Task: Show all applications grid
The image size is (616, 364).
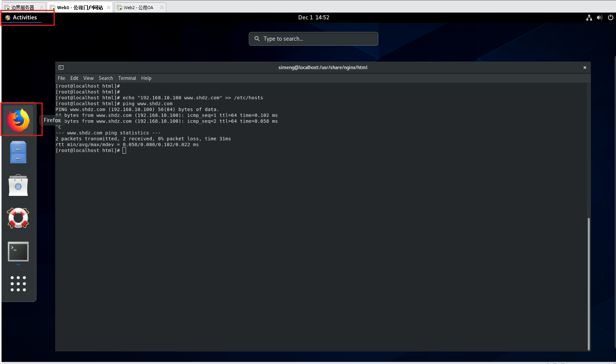Action: [18, 284]
